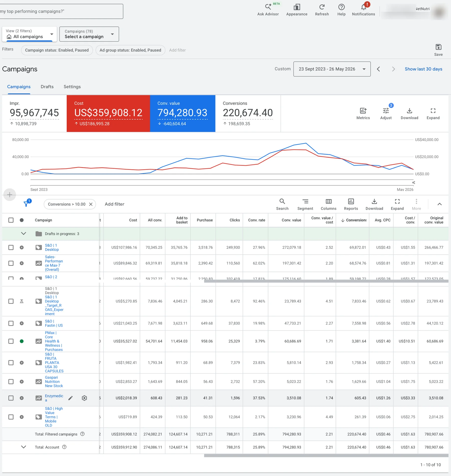This screenshot has height=476, width=451.
Task: Click Ad group status filter chip
Action: (x=130, y=50)
